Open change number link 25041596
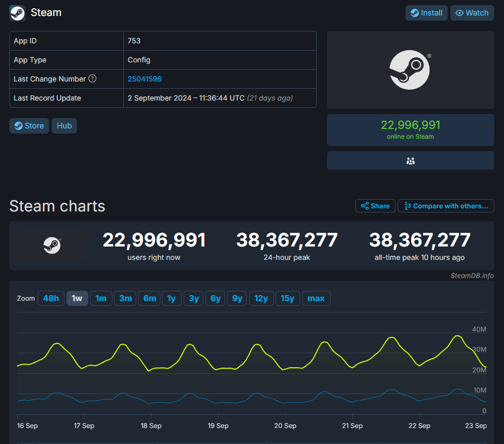504x444 pixels. tap(144, 79)
